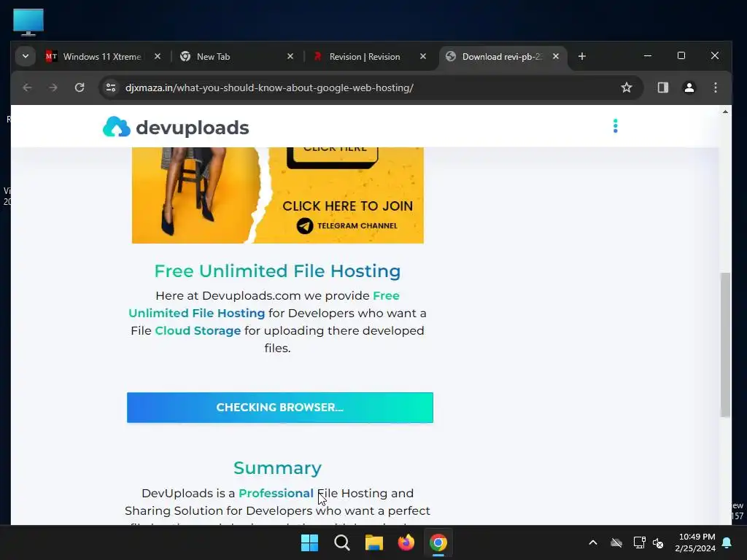
Task: Open the devuploads site menu dots
Action: [615, 126]
